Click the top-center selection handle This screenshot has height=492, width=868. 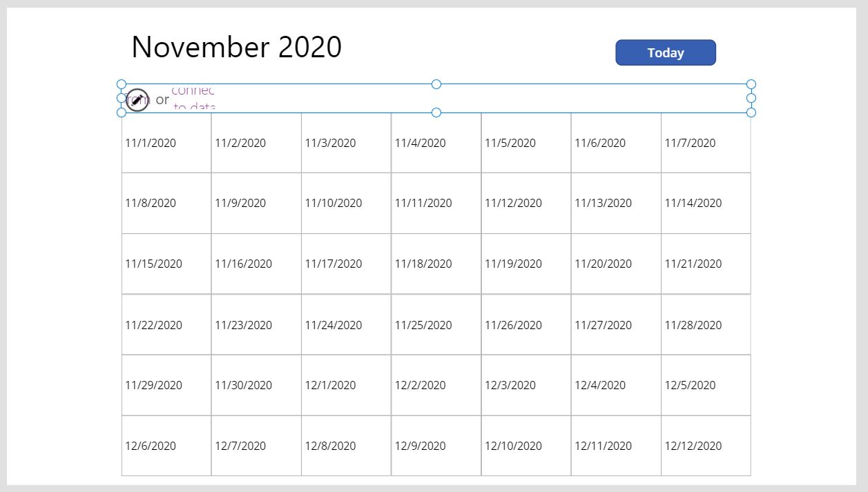436,83
